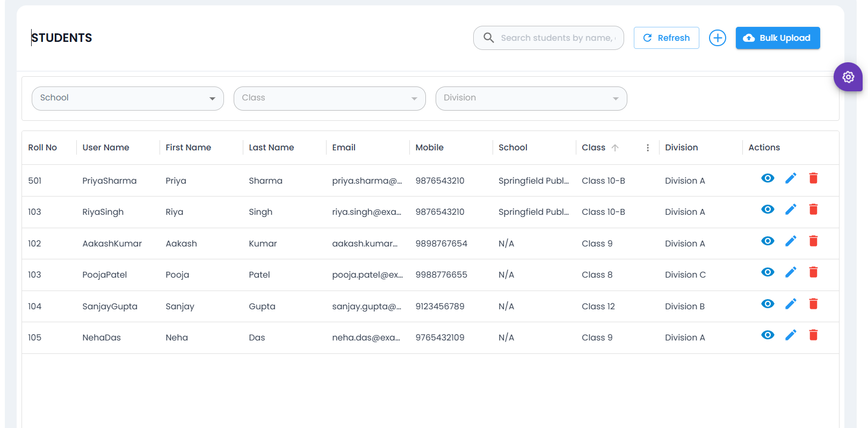View details for PriyaSharma row
The image size is (868, 428).
[x=768, y=178]
